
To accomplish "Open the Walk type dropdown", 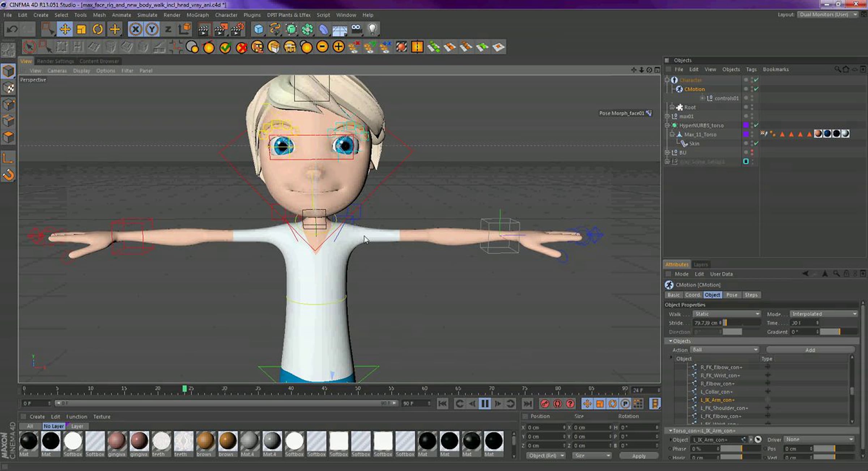I will tap(727, 314).
